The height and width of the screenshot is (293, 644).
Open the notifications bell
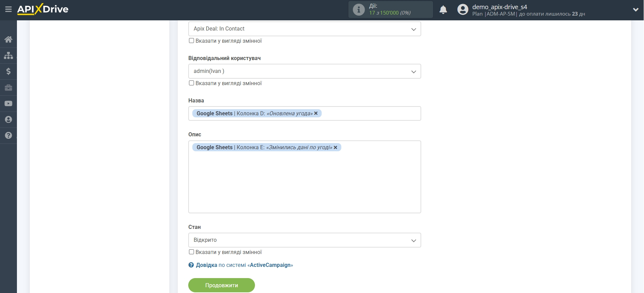tap(443, 10)
